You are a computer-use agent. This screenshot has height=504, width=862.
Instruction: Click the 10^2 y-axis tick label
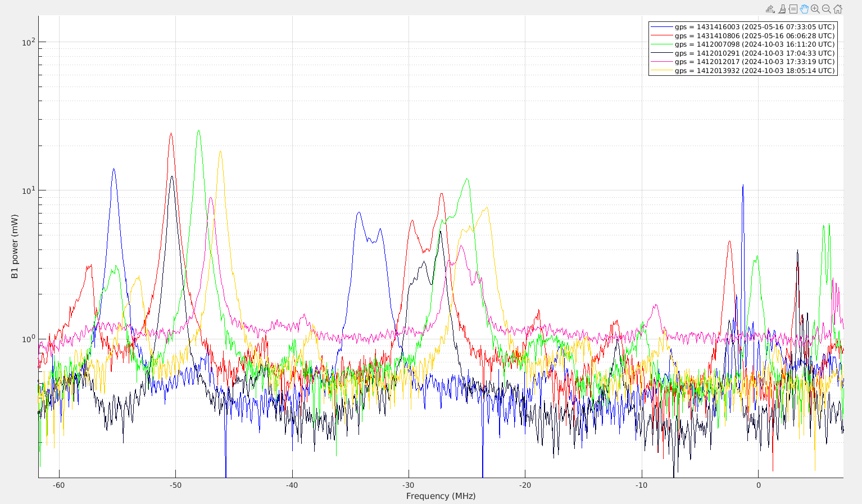(x=28, y=42)
